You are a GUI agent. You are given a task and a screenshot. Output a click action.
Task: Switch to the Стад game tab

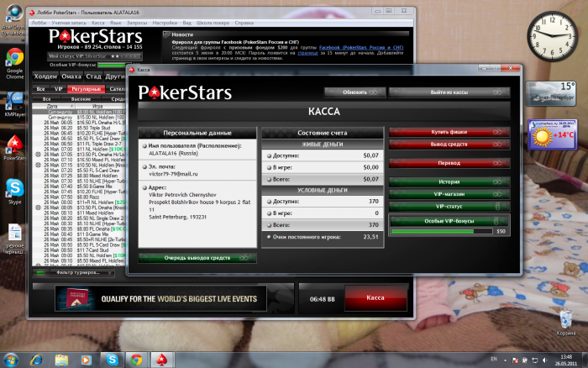coord(93,76)
